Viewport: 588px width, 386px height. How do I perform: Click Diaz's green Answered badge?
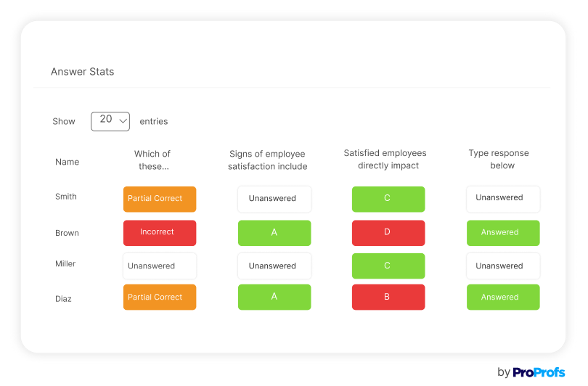[503, 297]
